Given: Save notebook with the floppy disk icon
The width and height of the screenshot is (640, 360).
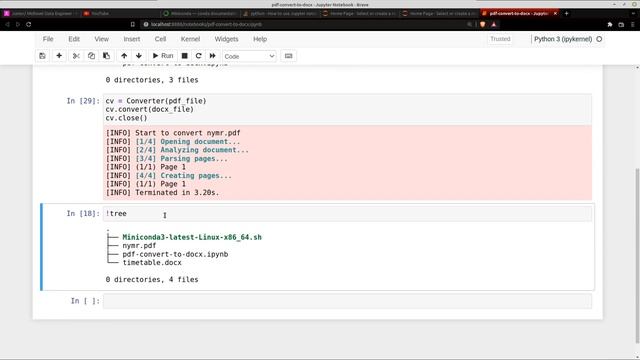Looking at the screenshot, I should click(x=42, y=56).
